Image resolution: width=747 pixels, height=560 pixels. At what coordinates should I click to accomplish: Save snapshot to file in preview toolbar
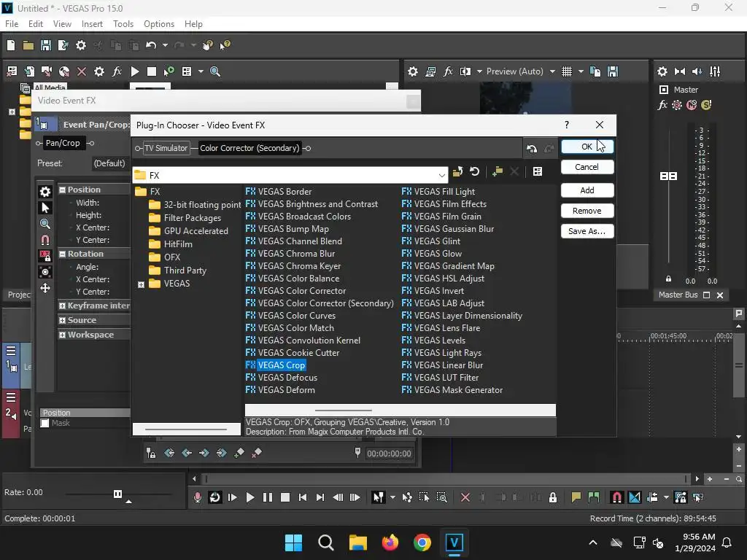(613, 71)
